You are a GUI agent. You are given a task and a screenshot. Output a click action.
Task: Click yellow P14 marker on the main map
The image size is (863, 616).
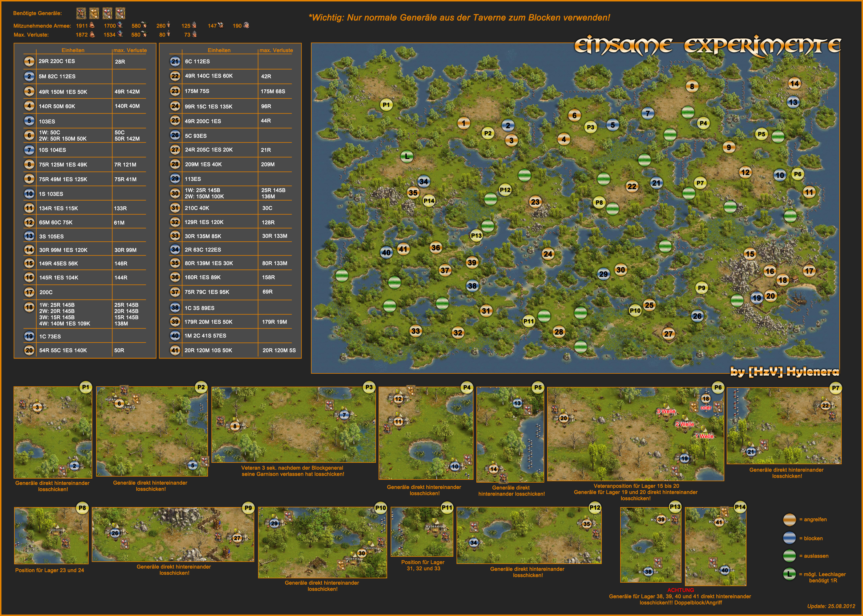429,201
